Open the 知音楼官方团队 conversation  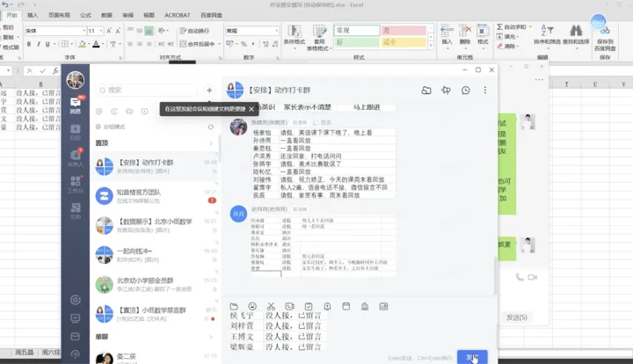pyautogui.click(x=156, y=196)
